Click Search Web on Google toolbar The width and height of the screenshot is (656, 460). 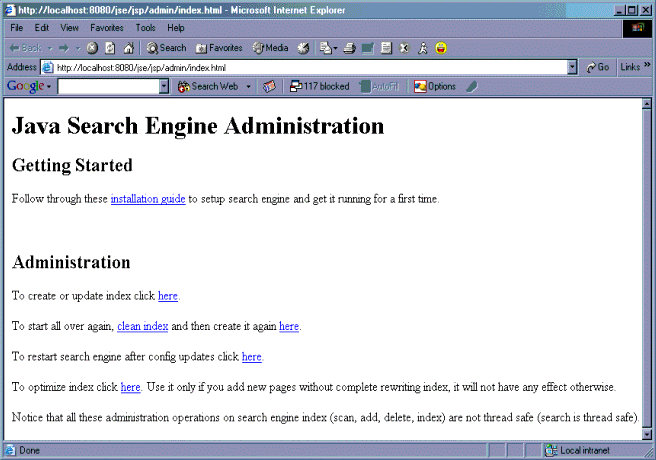coord(208,87)
